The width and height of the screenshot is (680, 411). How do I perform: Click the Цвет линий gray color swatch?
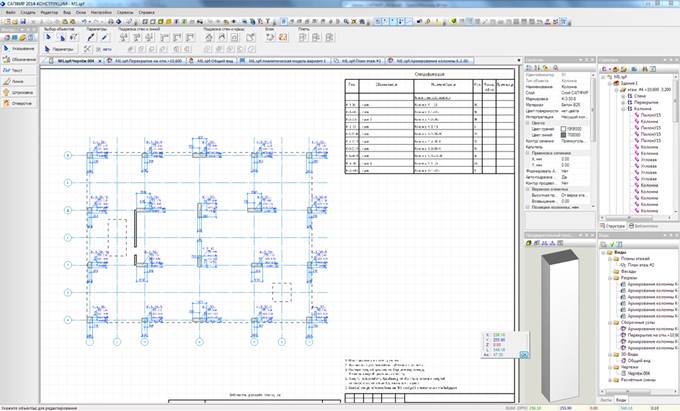[563, 135]
